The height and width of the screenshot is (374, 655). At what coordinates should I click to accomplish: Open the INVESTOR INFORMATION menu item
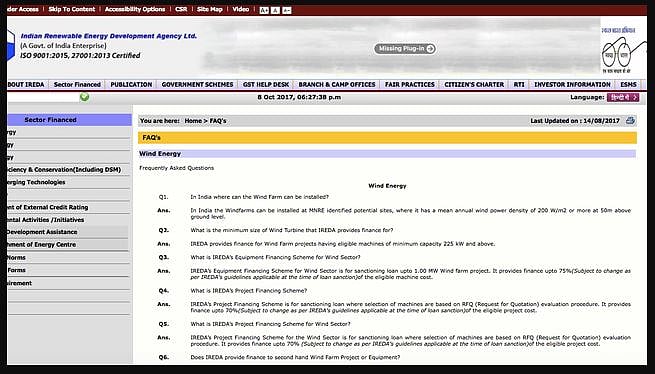pyautogui.click(x=572, y=84)
